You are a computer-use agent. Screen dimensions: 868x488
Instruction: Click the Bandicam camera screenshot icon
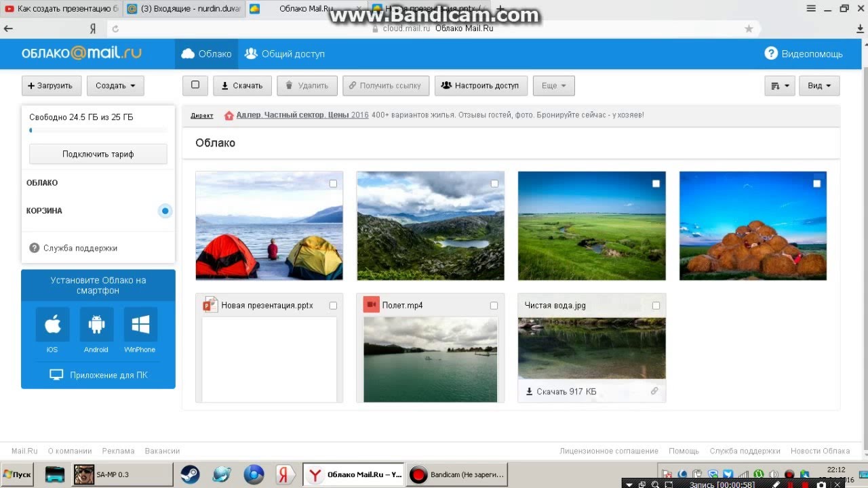point(821,485)
